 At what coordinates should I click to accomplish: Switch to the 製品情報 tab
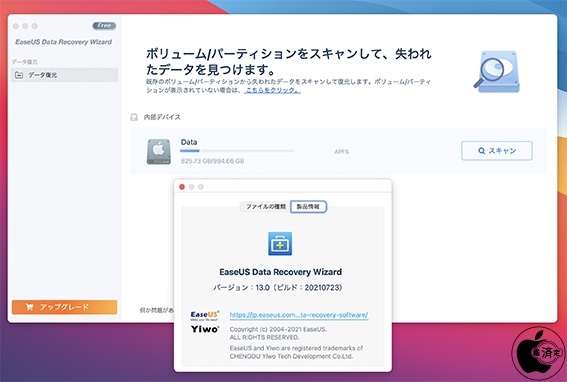coord(308,207)
